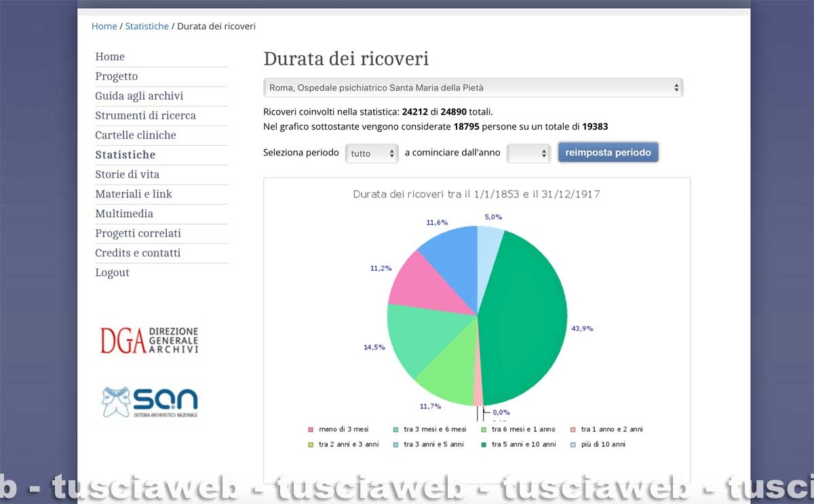
Task: Click Logout in the sidebar
Action: click(x=112, y=273)
